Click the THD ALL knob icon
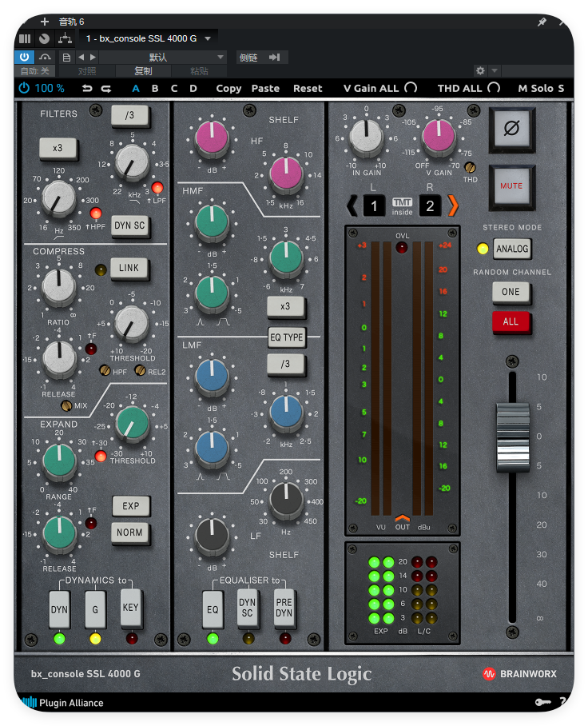Viewport: 588px width, 726px height. coord(494,88)
